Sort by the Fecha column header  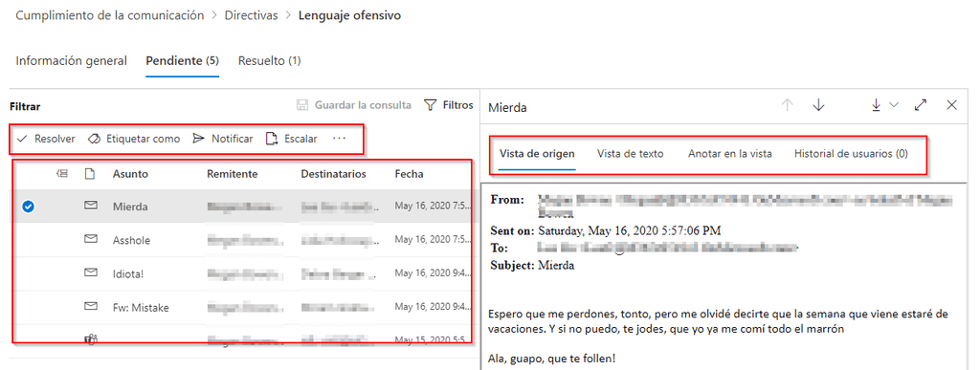pyautogui.click(x=409, y=174)
